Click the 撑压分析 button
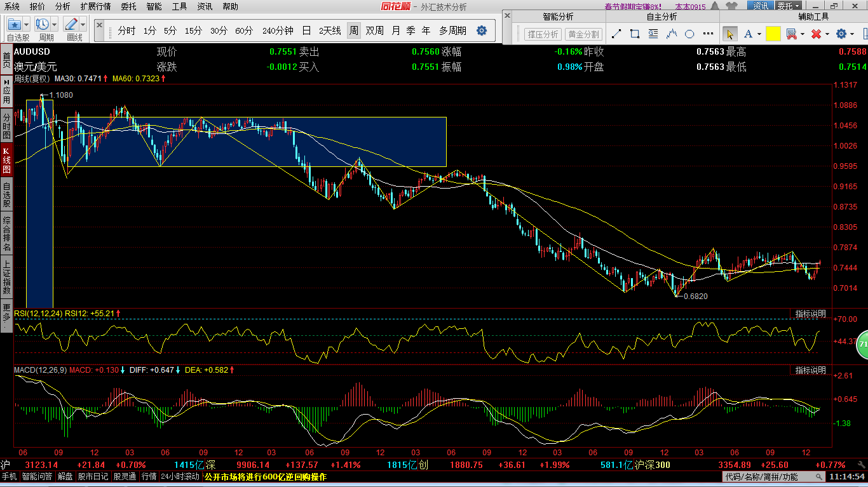 (543, 34)
